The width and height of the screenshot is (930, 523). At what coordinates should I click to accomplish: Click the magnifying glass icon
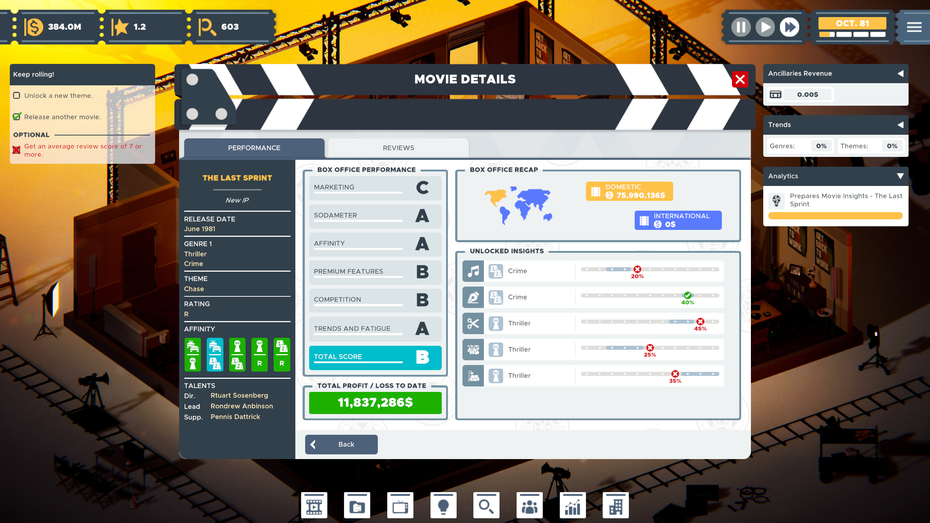486,506
